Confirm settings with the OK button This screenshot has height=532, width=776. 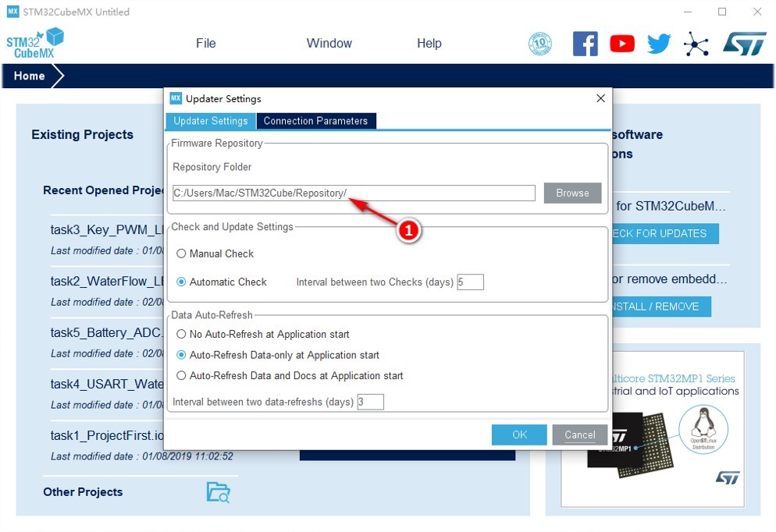coord(519,434)
